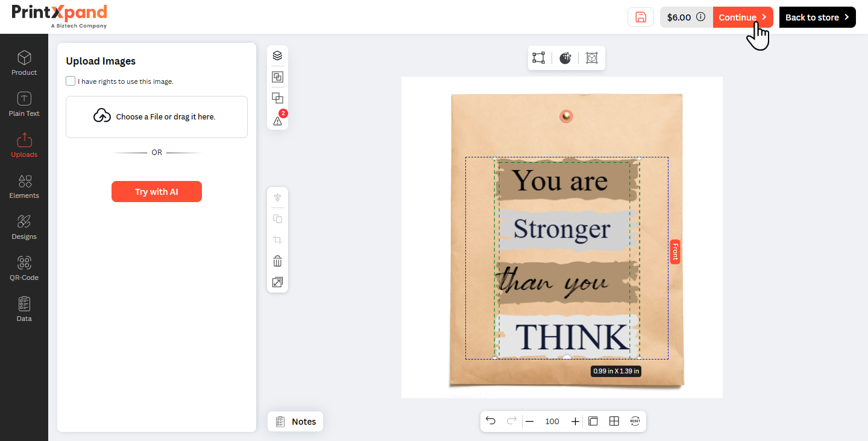This screenshot has height=441, width=868.
Task: Click the Choose a File upload area
Action: click(157, 117)
